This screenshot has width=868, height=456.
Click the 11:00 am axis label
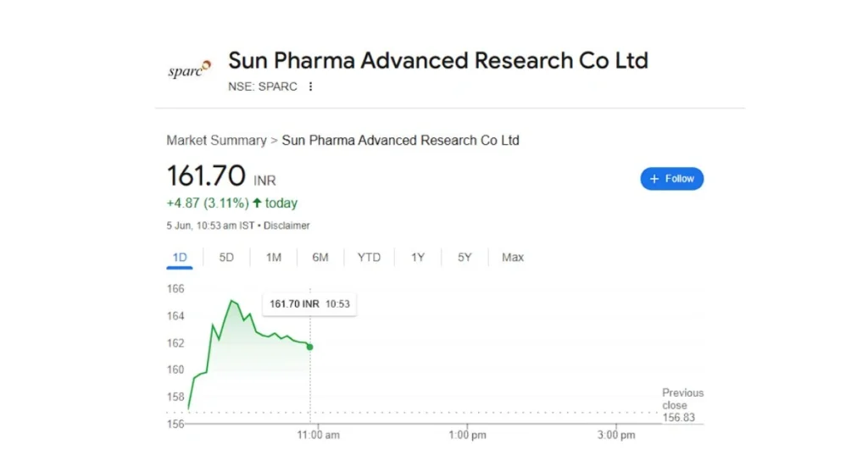point(319,435)
